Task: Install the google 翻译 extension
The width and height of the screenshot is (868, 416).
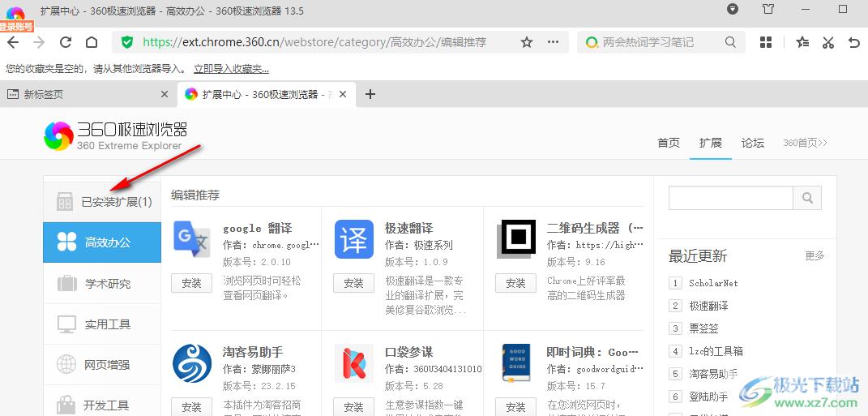Action: click(191, 283)
